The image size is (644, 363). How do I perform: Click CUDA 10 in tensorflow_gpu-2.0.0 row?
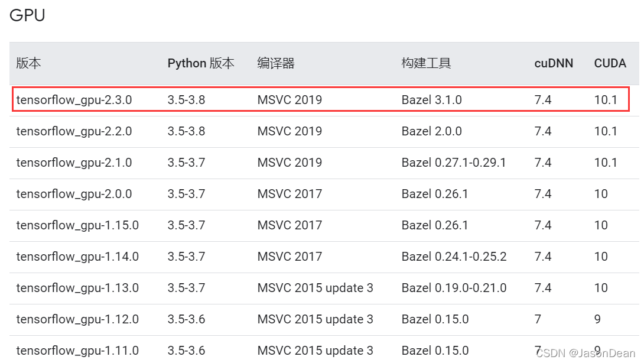pyautogui.click(x=601, y=194)
